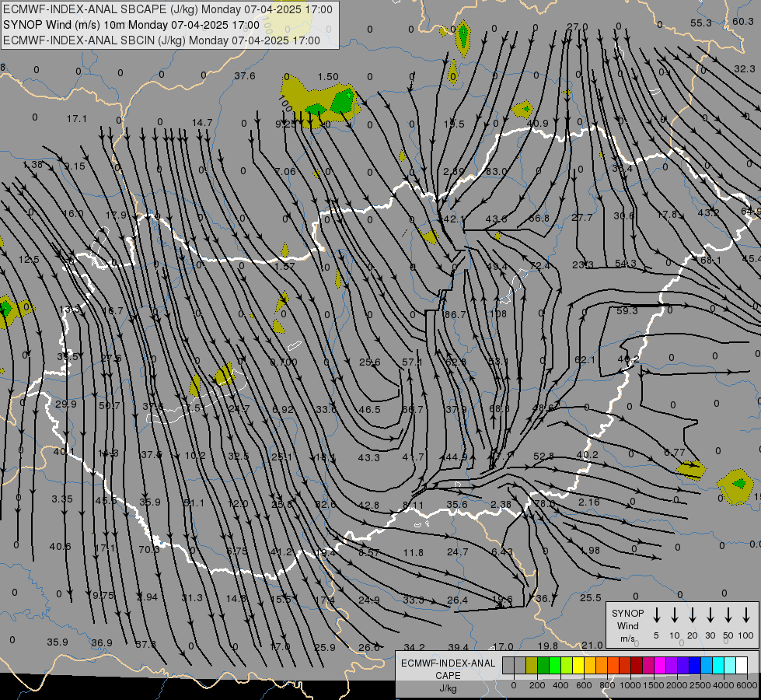Click the 46.5 value on the map
Image resolution: width=761 pixels, height=700 pixels.
coord(370,410)
